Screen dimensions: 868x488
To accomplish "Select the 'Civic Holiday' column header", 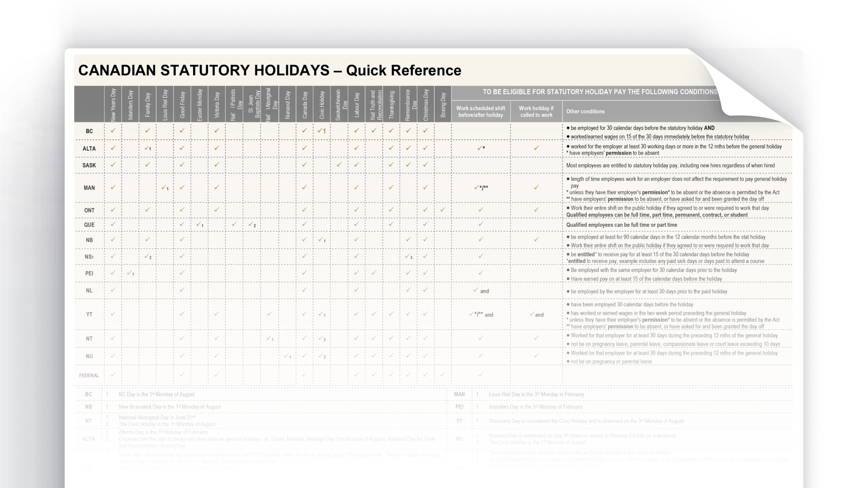I will click(322, 104).
